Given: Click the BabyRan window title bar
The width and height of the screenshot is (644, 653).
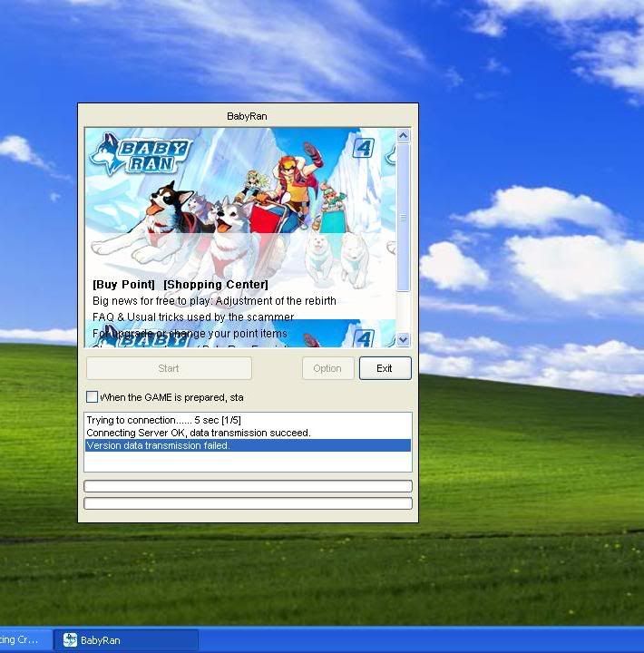Looking at the screenshot, I should (x=248, y=116).
